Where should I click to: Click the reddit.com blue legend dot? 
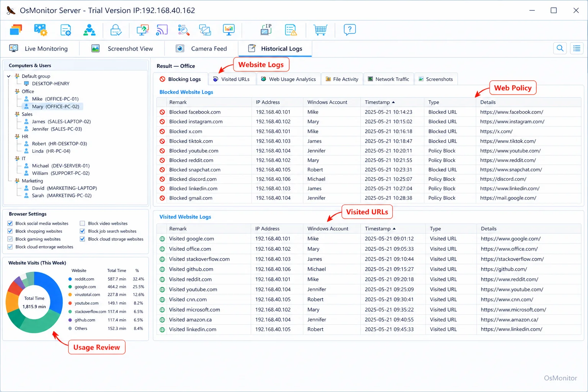tap(70, 279)
